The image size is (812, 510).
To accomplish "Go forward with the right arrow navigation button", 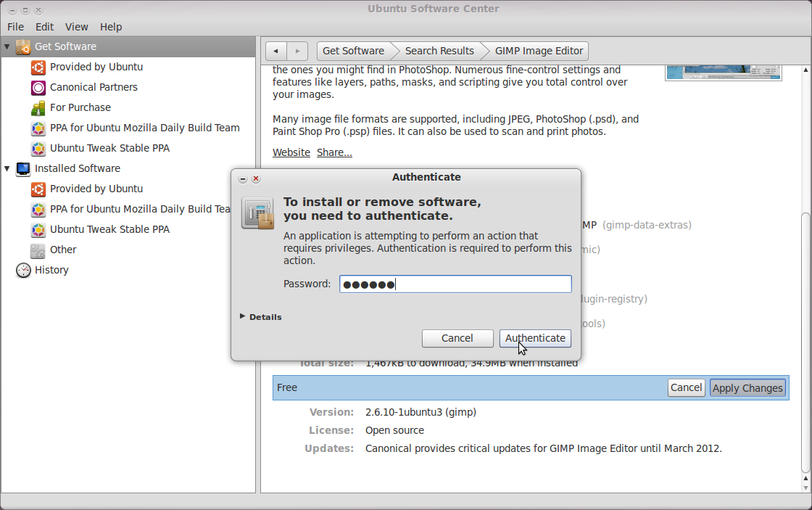I will point(297,51).
